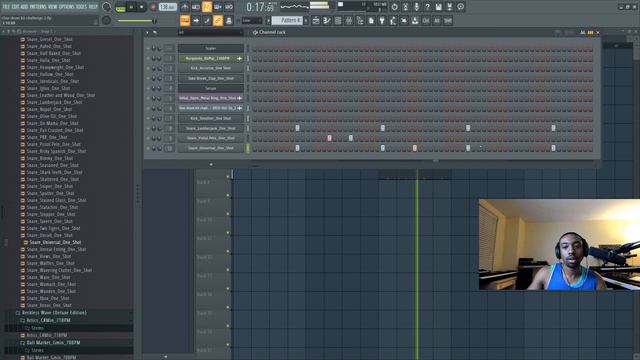This screenshot has width=640, height=360.
Task: Mute the Kick_Accurate_One Shot channel
Action: (148, 68)
